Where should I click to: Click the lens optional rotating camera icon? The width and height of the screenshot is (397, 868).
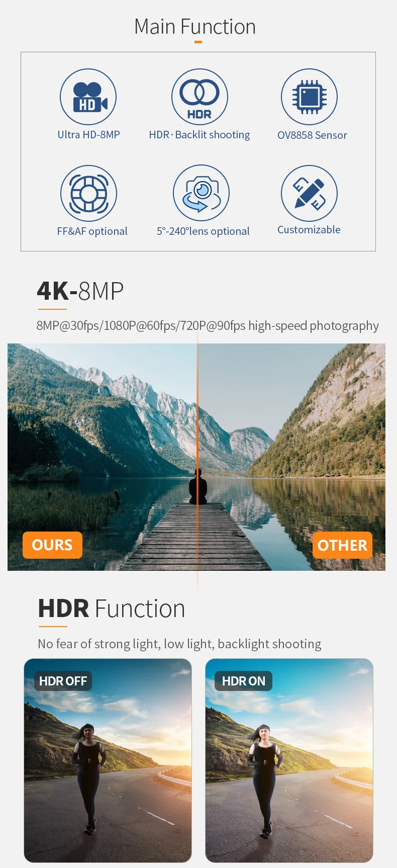pyautogui.click(x=201, y=193)
